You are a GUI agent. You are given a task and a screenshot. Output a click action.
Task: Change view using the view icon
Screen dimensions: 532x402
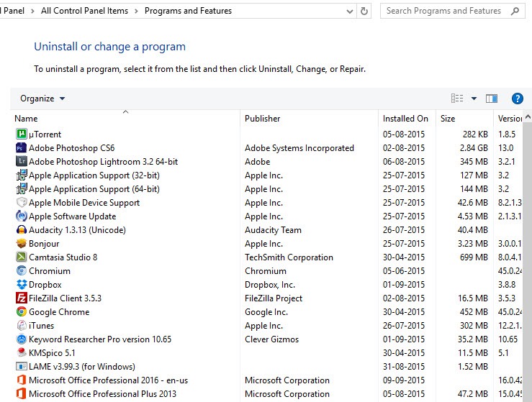(x=457, y=99)
